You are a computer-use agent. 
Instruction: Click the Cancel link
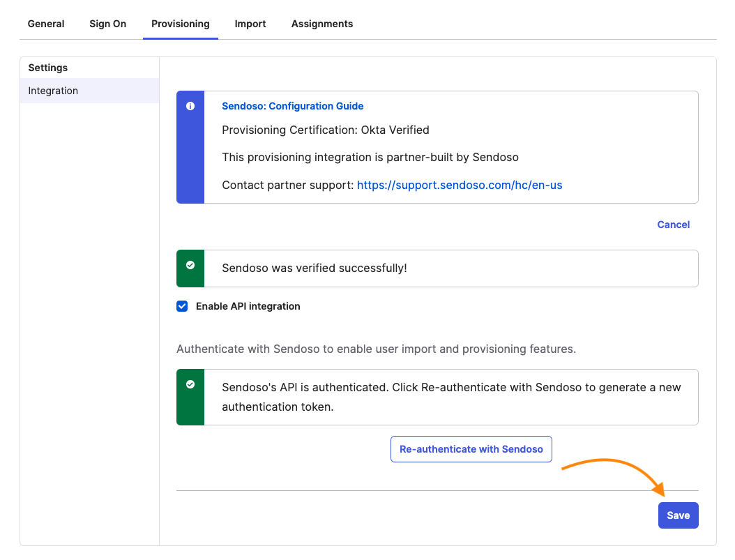pos(673,225)
